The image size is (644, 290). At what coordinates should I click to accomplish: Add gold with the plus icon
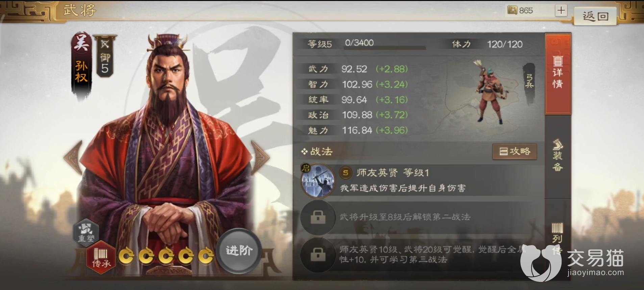tap(561, 10)
